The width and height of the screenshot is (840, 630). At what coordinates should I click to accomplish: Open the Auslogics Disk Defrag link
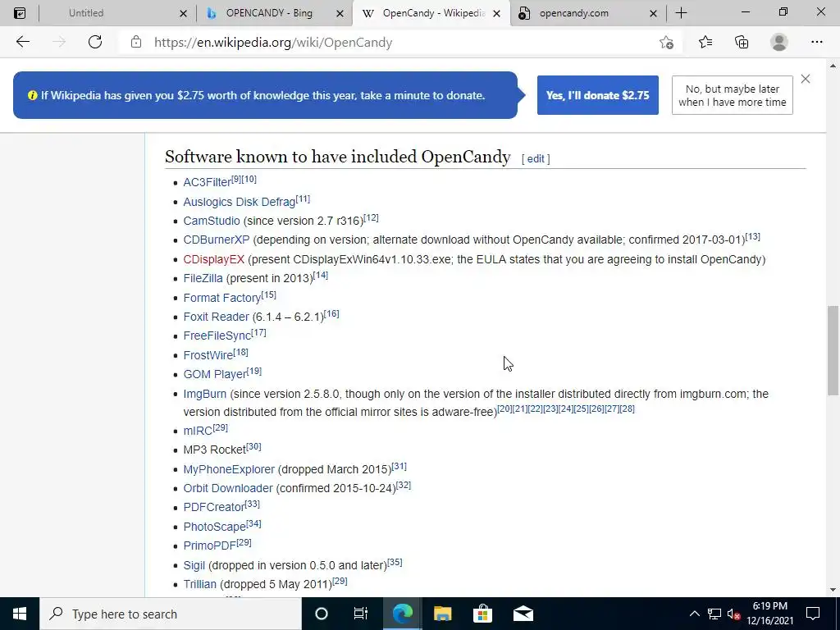pyautogui.click(x=239, y=202)
